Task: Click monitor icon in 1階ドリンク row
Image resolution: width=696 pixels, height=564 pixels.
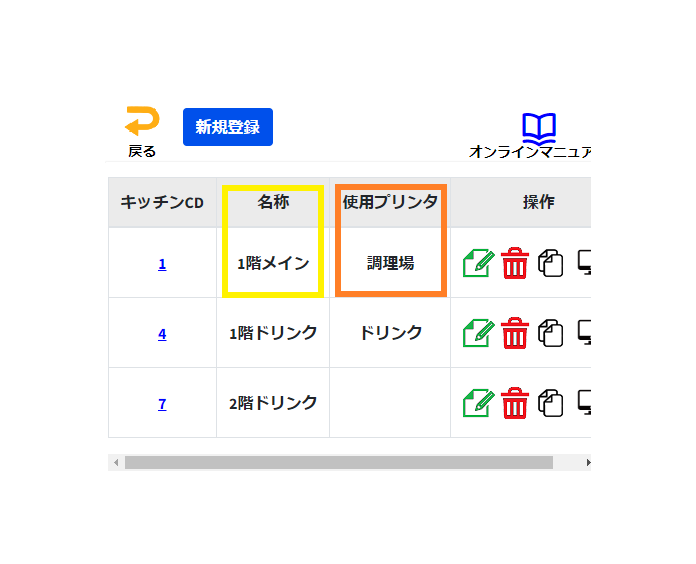Action: pos(584,333)
